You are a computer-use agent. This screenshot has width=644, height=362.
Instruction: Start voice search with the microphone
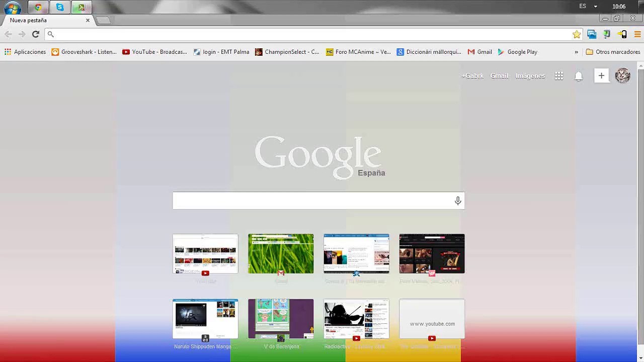tap(458, 201)
